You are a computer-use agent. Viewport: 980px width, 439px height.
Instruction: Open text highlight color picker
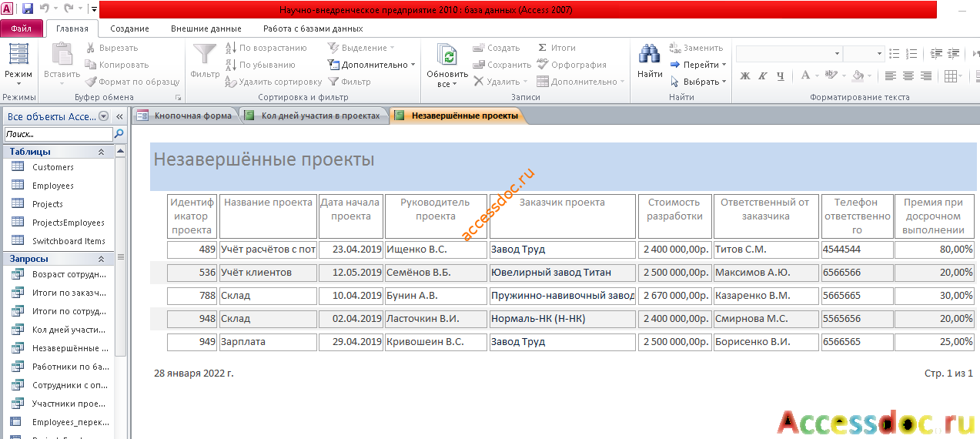835,75
